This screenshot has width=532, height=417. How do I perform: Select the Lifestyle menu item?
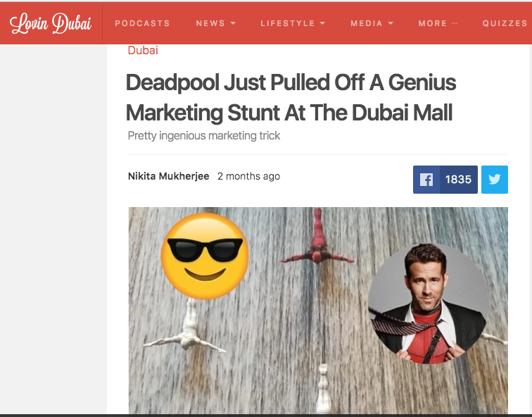click(x=288, y=23)
